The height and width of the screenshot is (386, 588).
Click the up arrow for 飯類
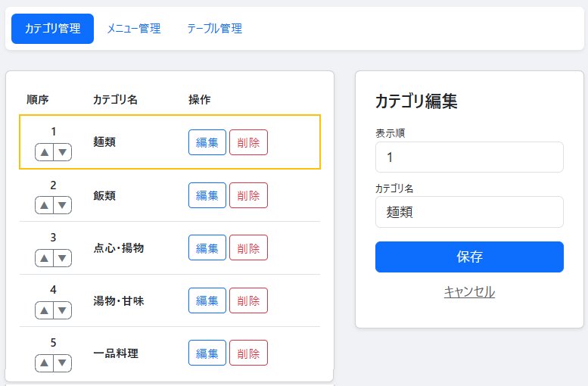tap(45, 205)
